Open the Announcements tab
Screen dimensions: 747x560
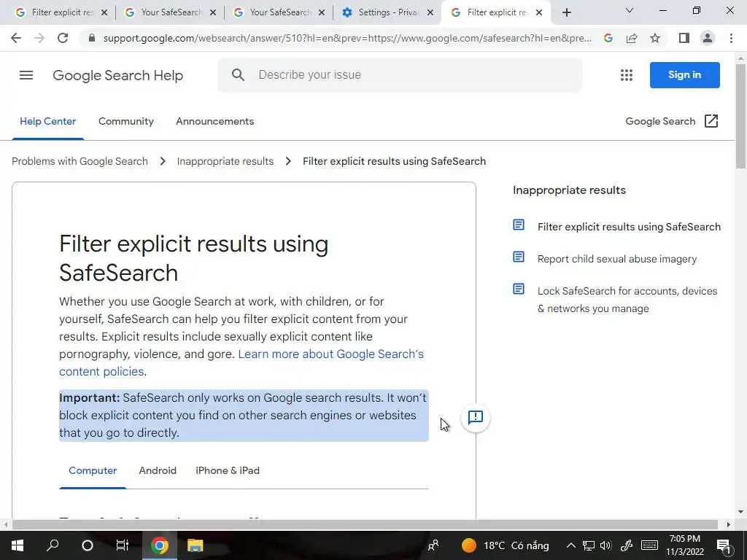(215, 122)
